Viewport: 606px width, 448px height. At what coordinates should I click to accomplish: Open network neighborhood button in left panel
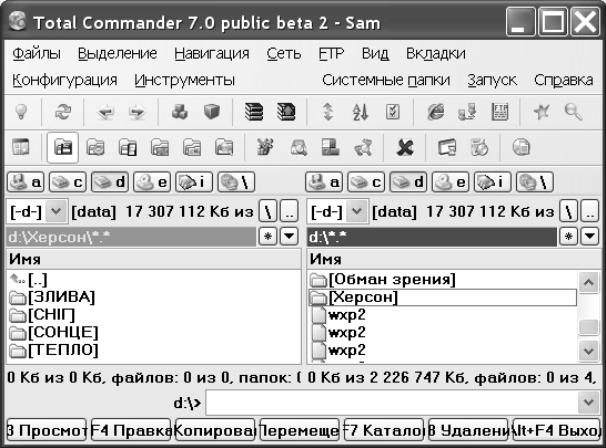point(236,182)
